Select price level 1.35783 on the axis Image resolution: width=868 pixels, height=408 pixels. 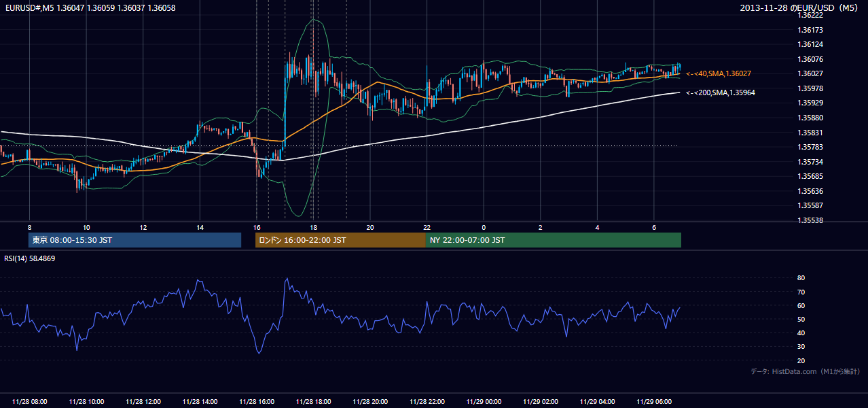pos(810,147)
